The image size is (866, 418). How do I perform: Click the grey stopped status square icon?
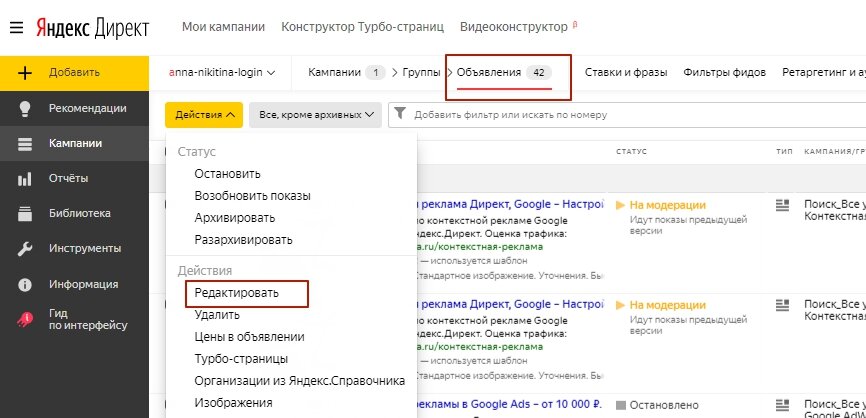tap(621, 405)
